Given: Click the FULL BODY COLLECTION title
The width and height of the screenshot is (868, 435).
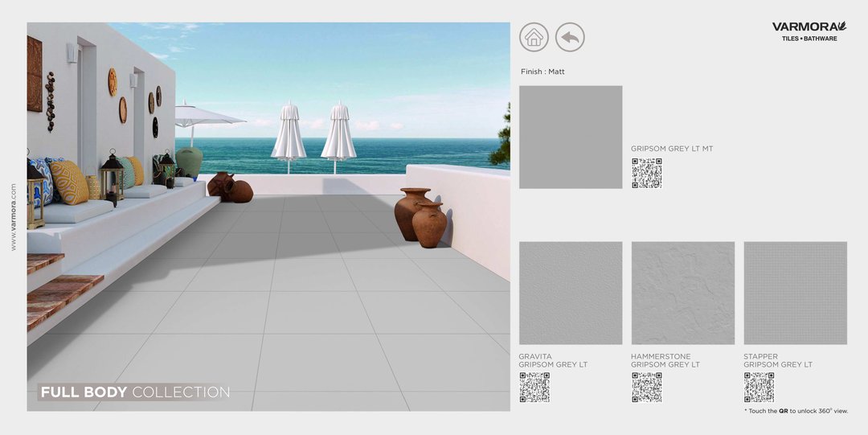Looking at the screenshot, I should [x=135, y=392].
